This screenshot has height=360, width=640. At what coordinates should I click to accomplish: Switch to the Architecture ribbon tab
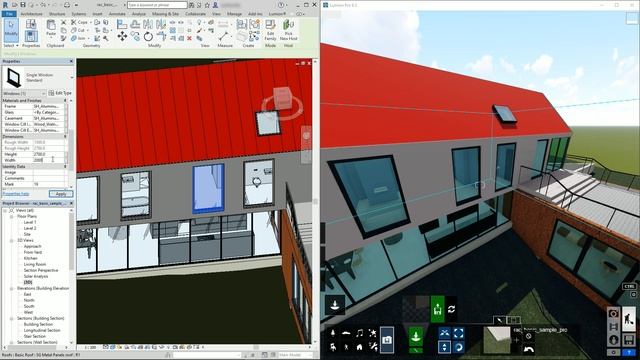[x=31, y=14]
